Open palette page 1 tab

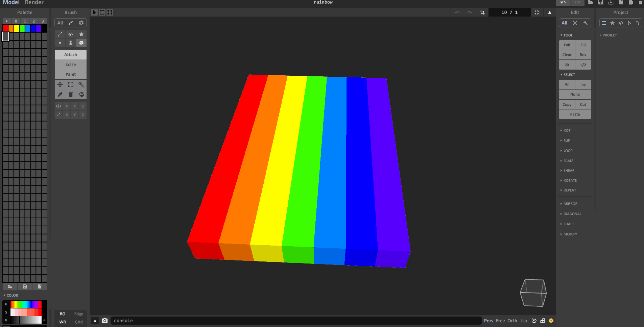point(25,21)
